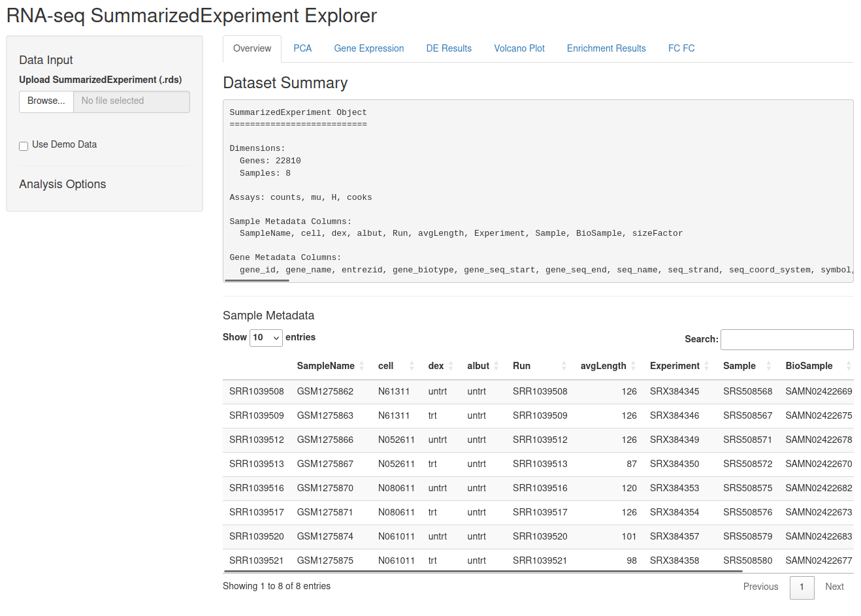Image resolution: width=861 pixels, height=616 pixels.
Task: Click cell GSM1275867
Action: tap(325, 464)
